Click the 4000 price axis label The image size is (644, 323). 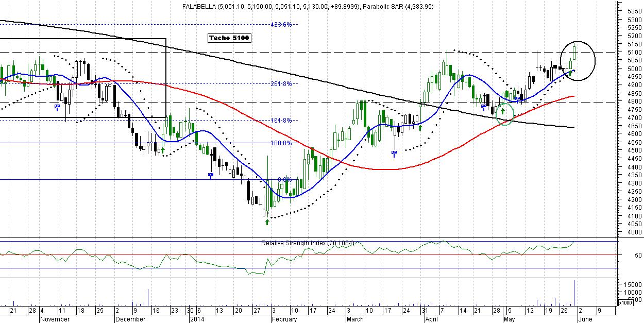(635, 232)
